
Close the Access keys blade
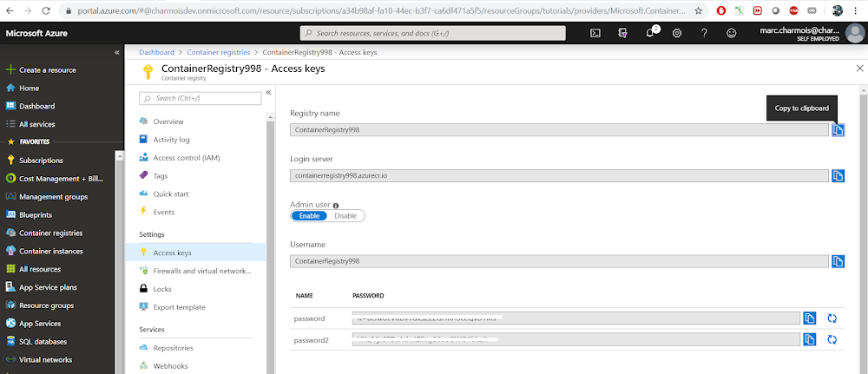pos(859,69)
